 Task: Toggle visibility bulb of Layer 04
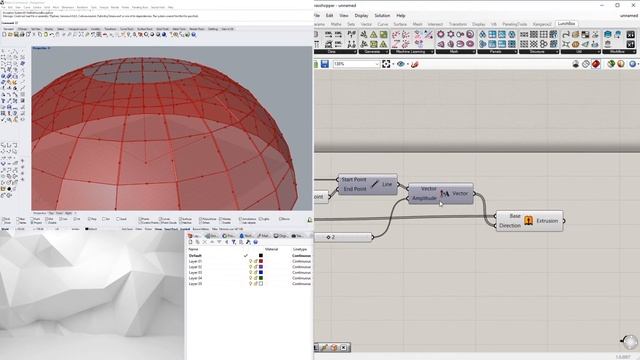250,278
